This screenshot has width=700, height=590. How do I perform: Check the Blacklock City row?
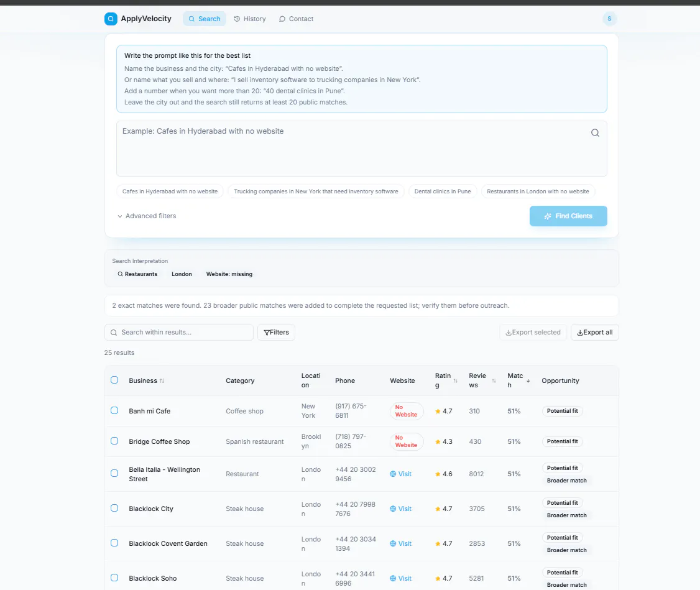tap(114, 509)
